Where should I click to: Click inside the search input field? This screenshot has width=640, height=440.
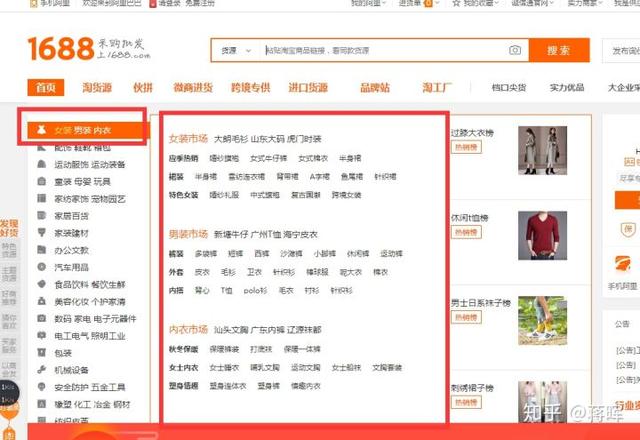[380, 50]
